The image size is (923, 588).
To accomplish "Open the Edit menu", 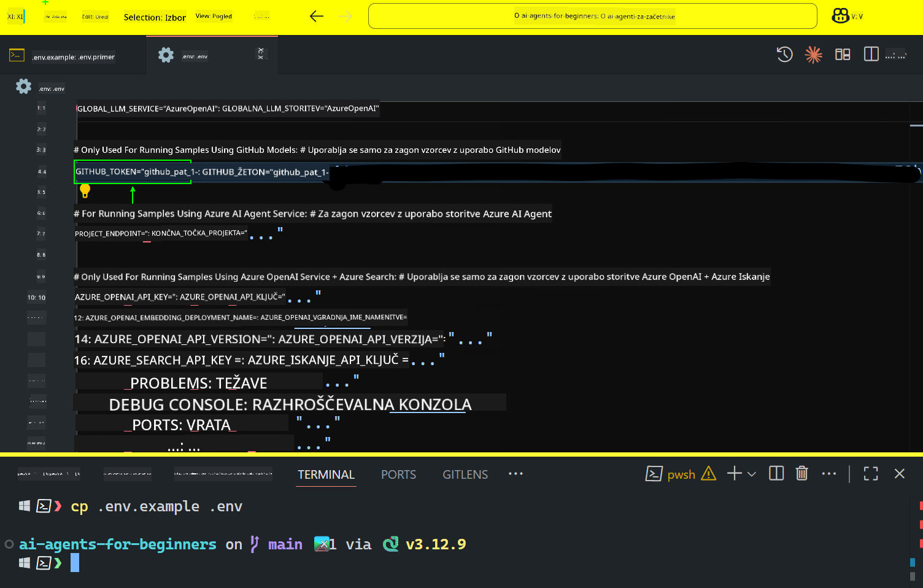I will [95, 17].
